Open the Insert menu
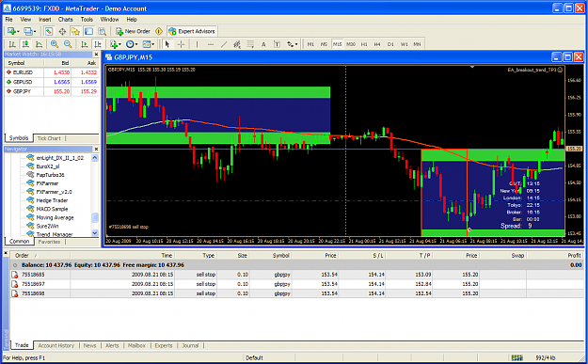 pyautogui.click(x=44, y=20)
